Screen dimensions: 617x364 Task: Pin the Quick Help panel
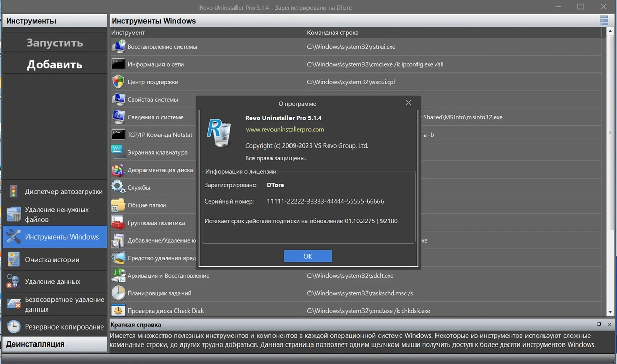pos(599,324)
